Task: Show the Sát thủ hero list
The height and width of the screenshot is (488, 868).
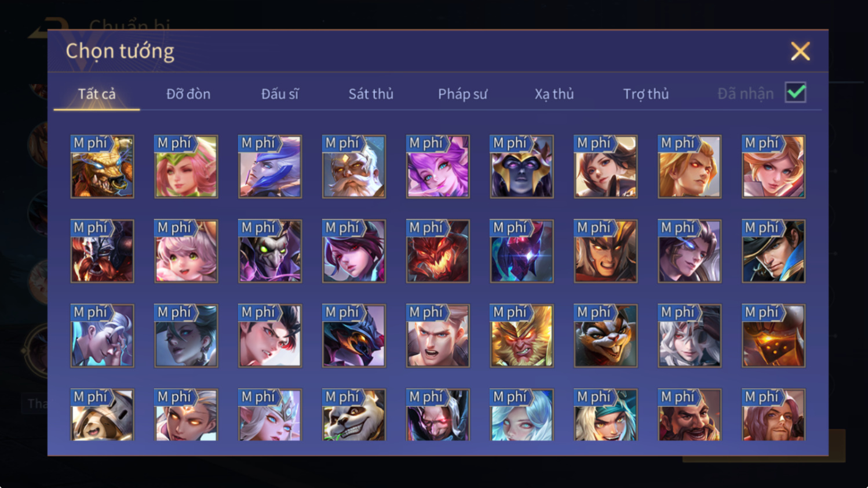Action: [371, 94]
